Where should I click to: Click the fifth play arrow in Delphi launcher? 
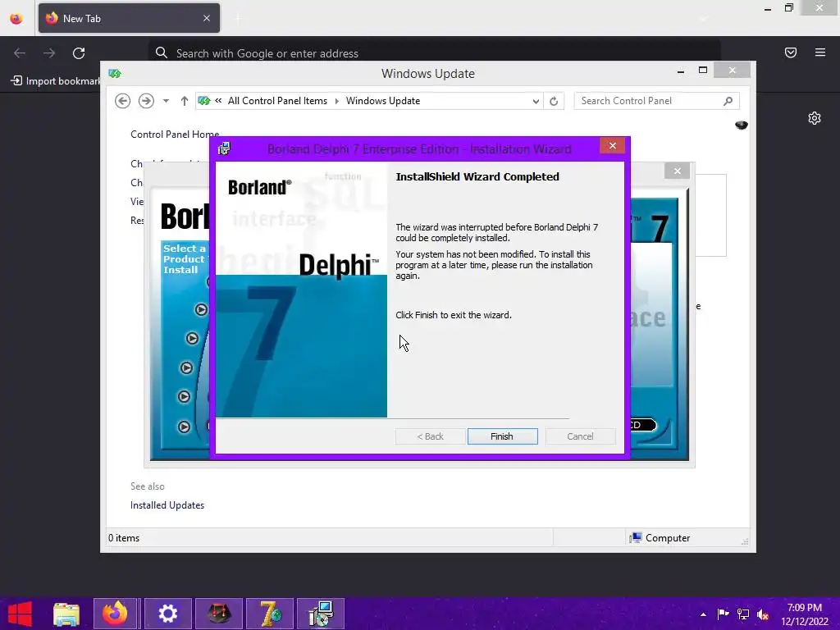(184, 427)
